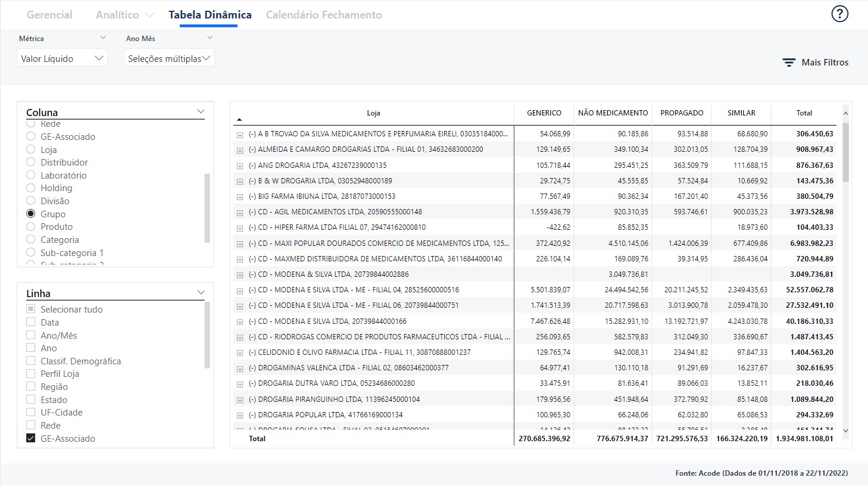
Task: Select the Laboratório radio option in Coluna
Action: pyautogui.click(x=31, y=175)
